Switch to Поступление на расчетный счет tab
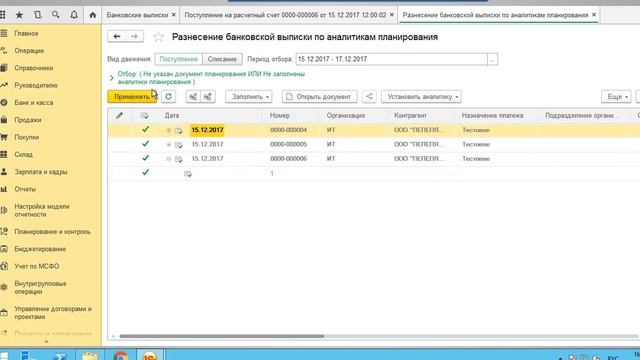640x360 pixels. pos(285,15)
